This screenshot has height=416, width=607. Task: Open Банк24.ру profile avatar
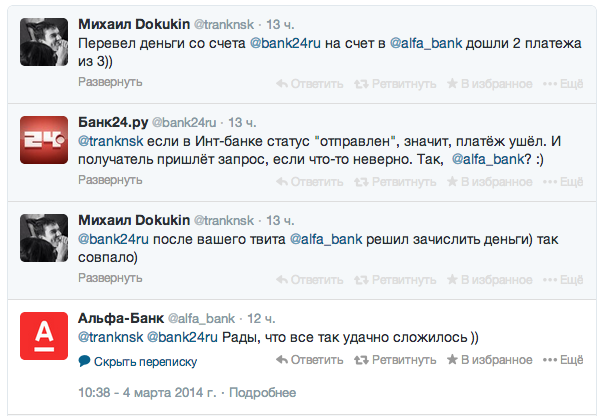(43, 141)
